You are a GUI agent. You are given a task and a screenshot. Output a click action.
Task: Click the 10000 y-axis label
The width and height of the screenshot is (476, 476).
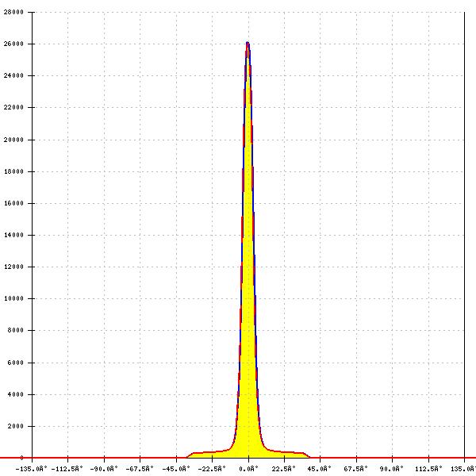tap(13, 298)
